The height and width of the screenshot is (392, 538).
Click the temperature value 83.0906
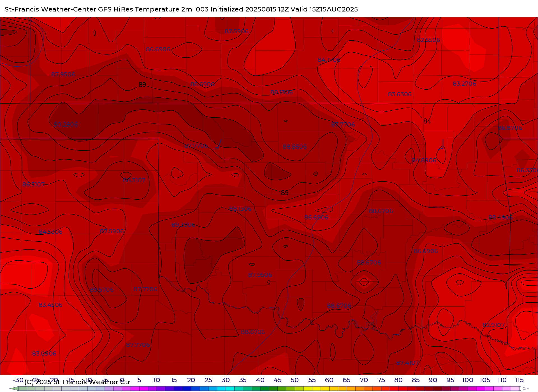tap(44, 354)
